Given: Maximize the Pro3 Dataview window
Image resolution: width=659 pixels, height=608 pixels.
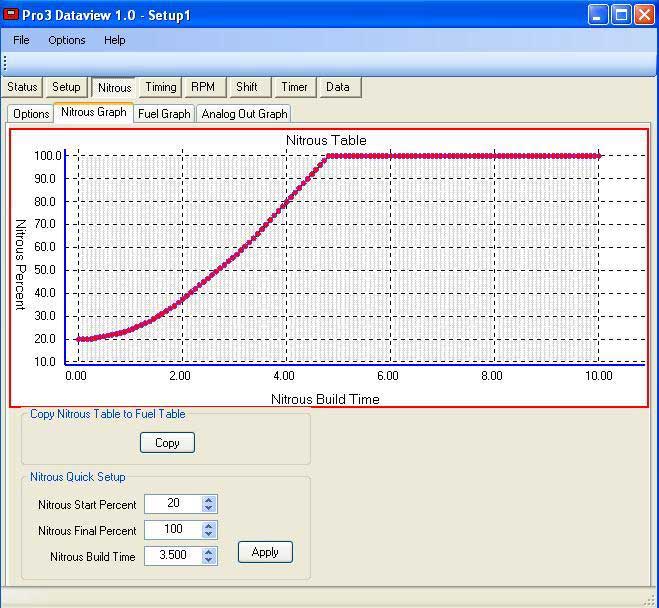Looking at the screenshot, I should 621,15.
